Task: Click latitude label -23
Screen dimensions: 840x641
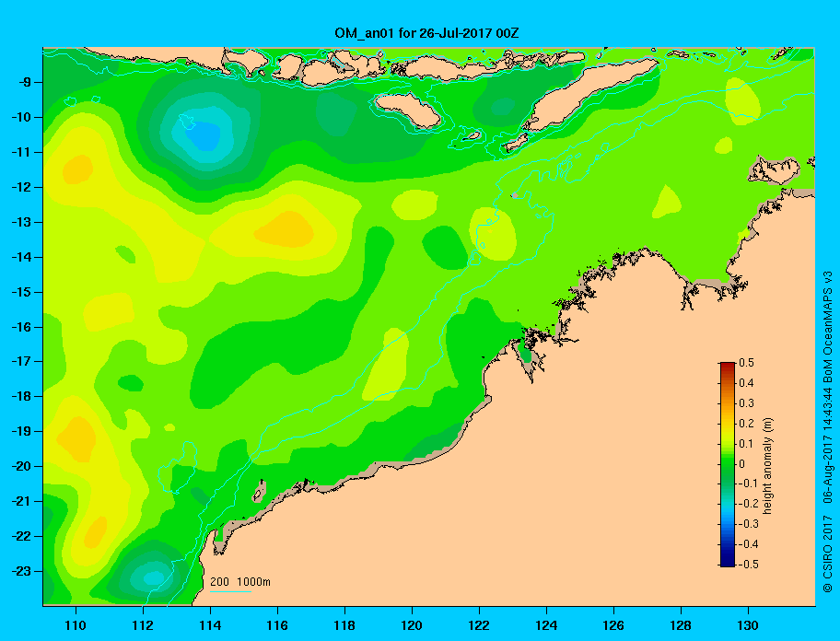Action: pyautogui.click(x=20, y=571)
